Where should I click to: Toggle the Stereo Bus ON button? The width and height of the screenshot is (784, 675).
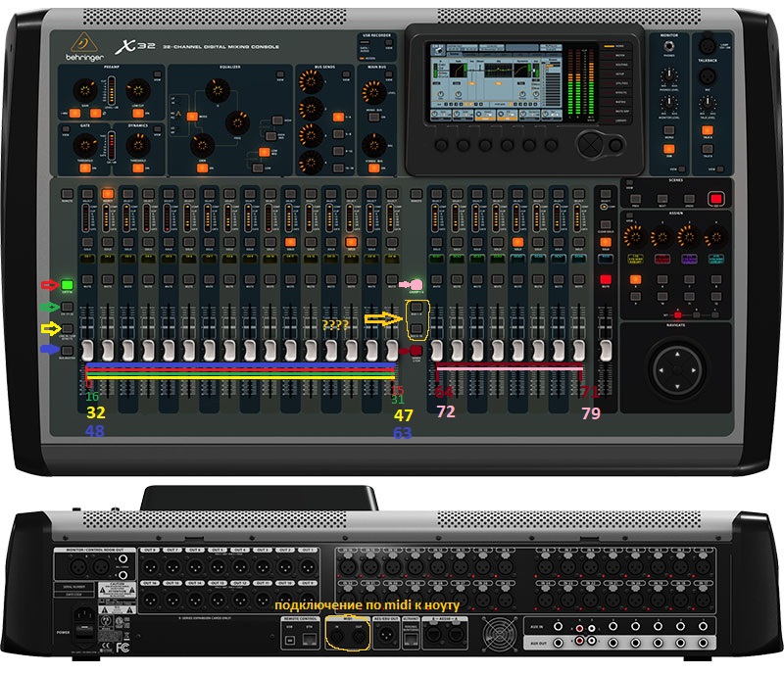pos(373,168)
